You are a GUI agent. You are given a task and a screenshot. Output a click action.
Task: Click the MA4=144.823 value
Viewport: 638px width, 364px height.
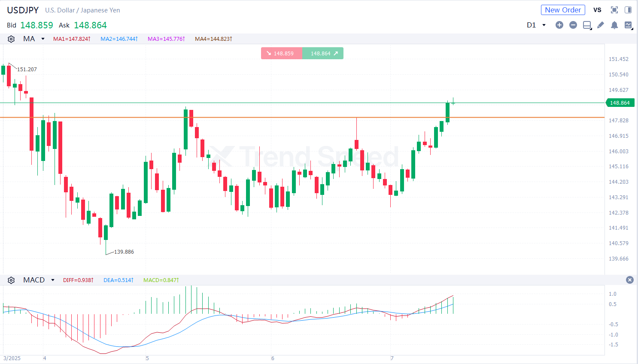213,39
